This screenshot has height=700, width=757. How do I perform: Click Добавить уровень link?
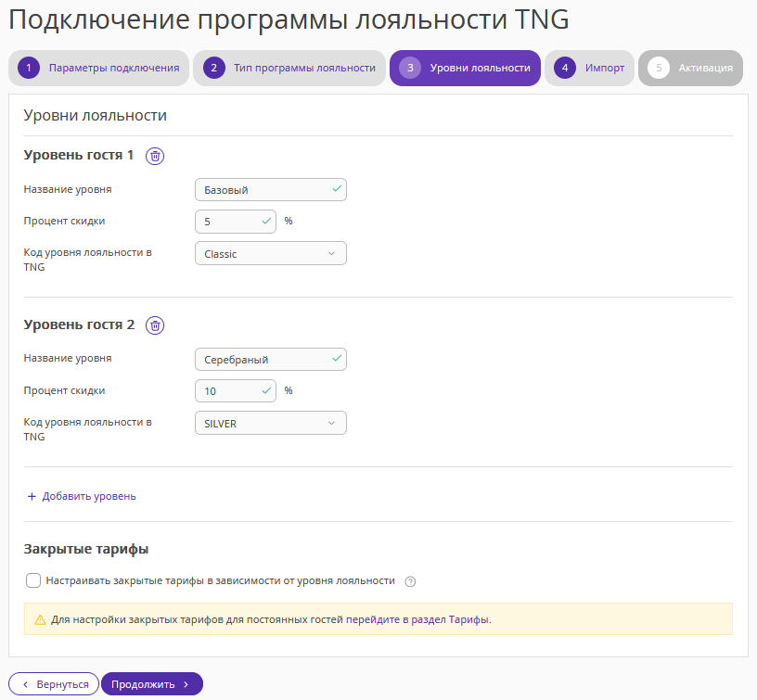point(89,496)
